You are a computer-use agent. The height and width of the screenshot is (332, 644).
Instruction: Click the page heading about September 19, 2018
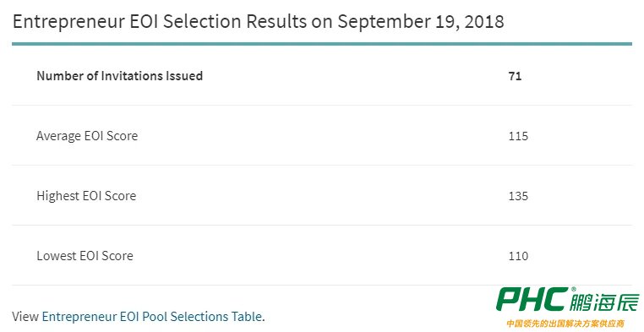[259, 21]
